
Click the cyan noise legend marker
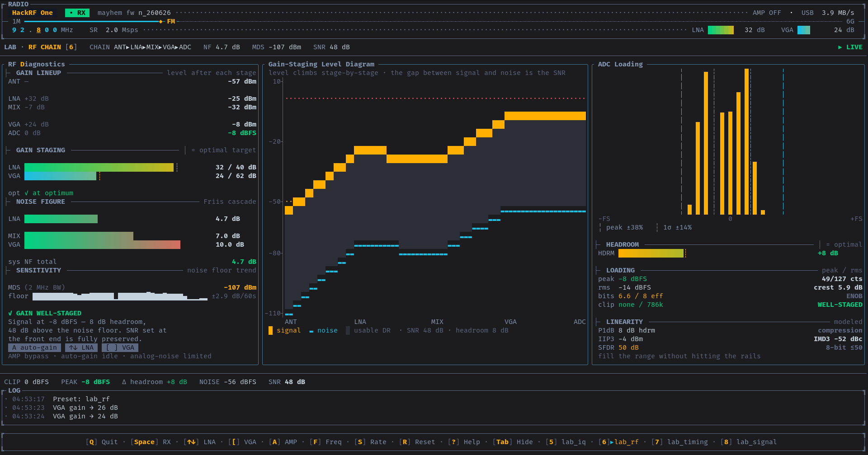[x=311, y=332]
